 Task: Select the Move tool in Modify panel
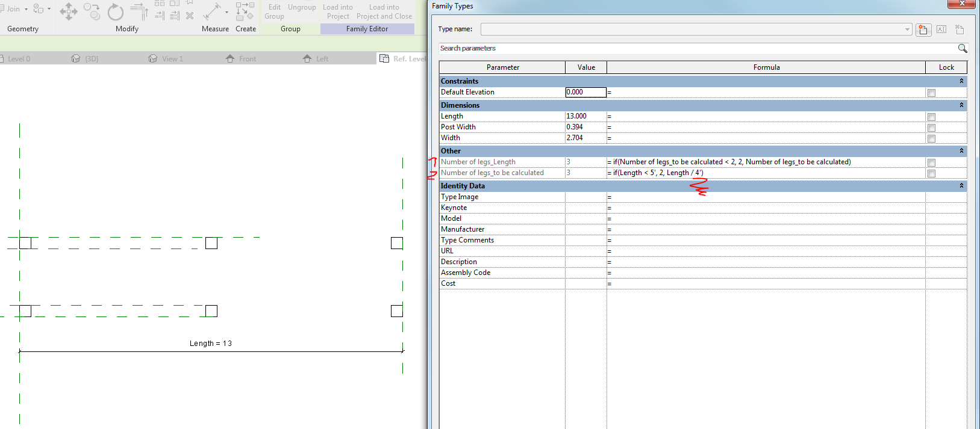click(x=68, y=11)
